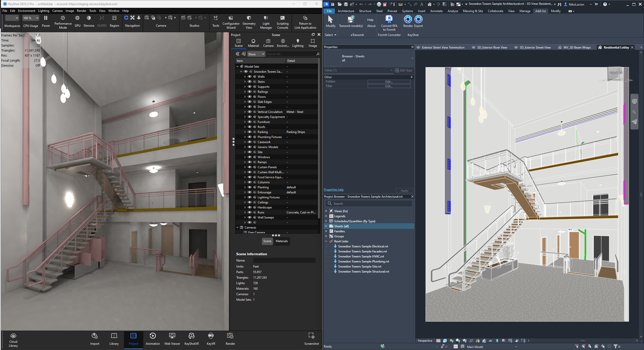
Task: Switch to the Material tab in Project panel
Action: point(253,43)
